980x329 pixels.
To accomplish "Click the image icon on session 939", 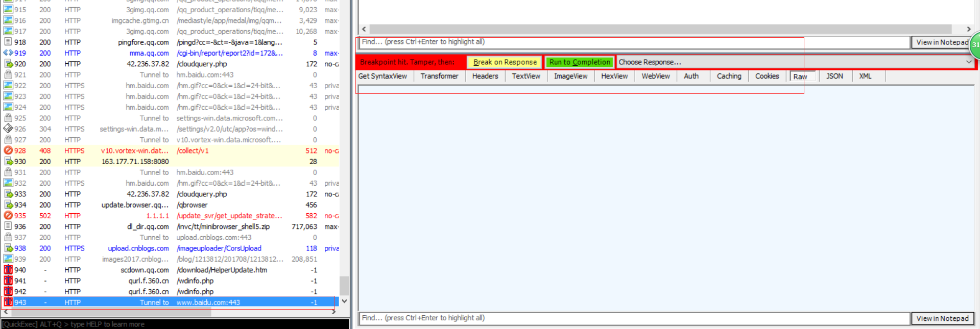I will coord(8,259).
